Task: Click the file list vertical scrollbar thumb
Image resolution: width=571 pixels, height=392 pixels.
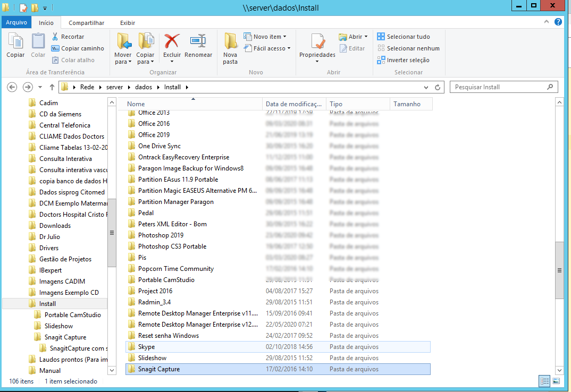Action: (559, 270)
